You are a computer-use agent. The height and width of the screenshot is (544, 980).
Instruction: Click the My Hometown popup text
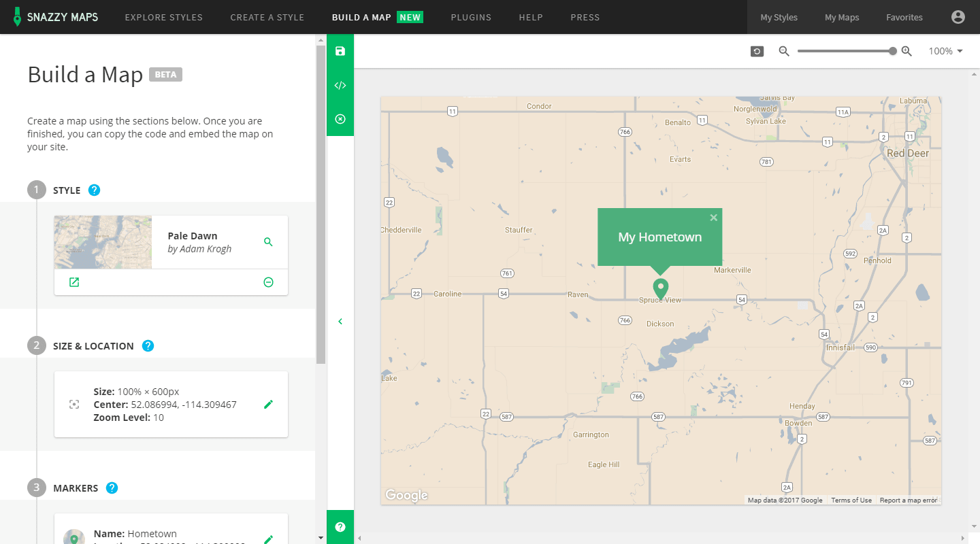[x=660, y=237]
